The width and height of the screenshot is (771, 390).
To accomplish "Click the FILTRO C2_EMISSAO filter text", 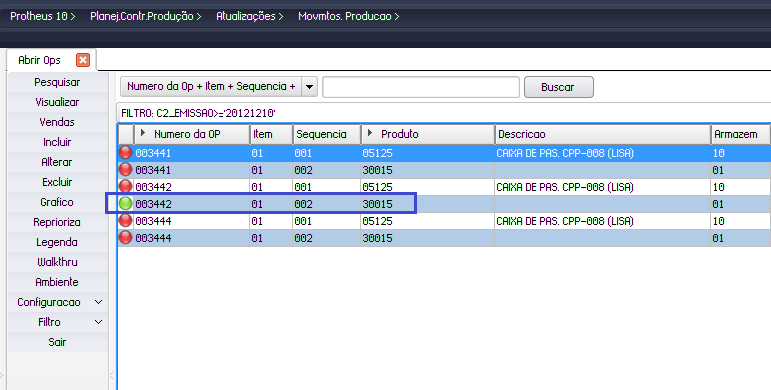I will click(x=198, y=113).
